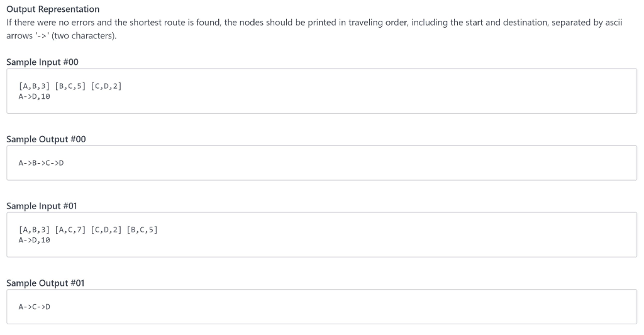Click the A->D,10 line in Sample Input #00
The image size is (644, 335).
34,96
